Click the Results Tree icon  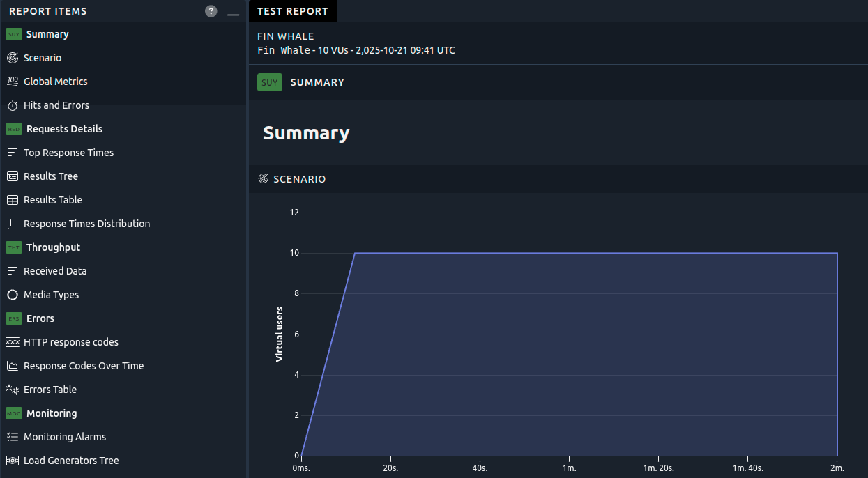[13, 176]
